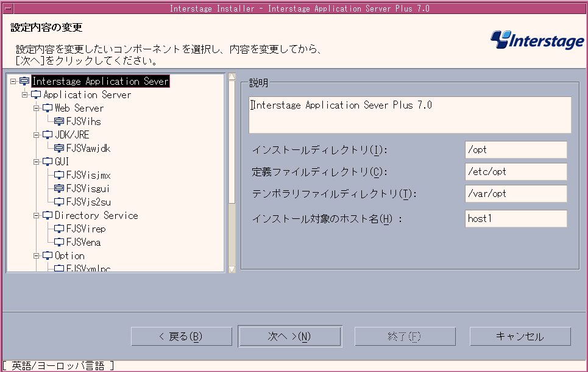
Task: Click the FJSVjs2su package icon
Action: point(59,202)
